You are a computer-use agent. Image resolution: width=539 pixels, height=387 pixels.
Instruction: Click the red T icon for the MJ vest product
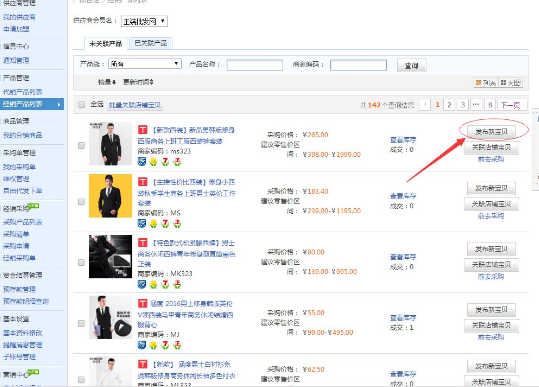pos(142,303)
